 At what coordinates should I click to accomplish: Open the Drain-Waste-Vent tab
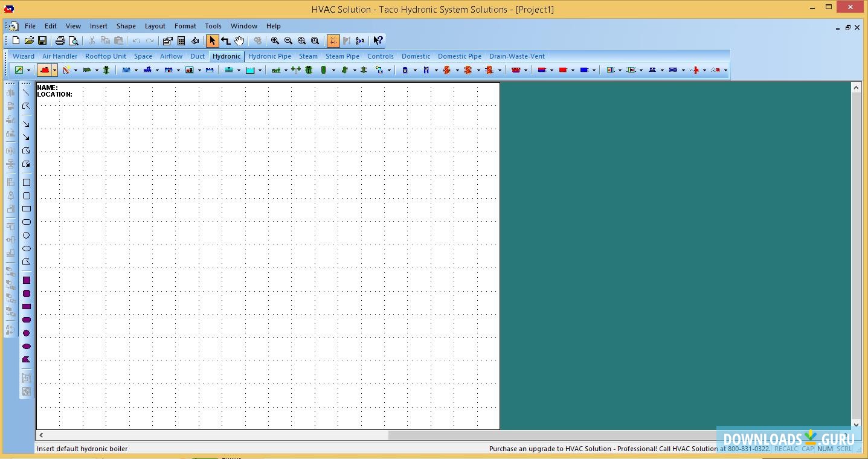pos(516,56)
